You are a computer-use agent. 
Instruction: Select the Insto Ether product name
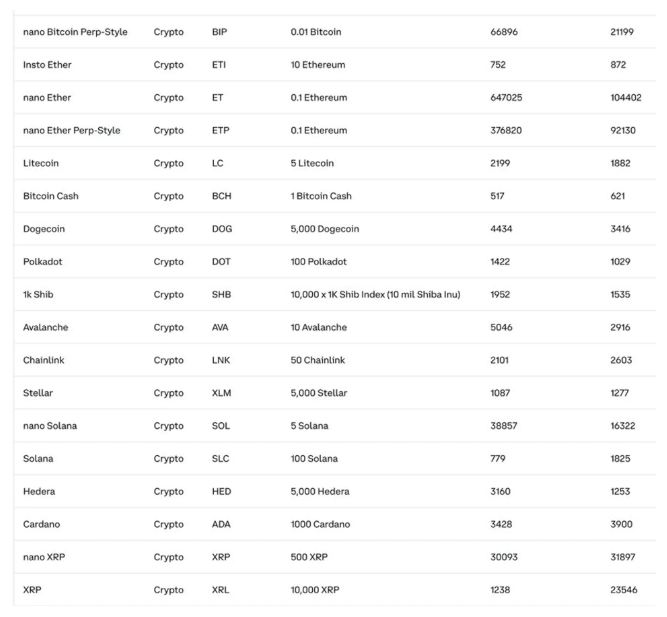[x=47, y=65]
